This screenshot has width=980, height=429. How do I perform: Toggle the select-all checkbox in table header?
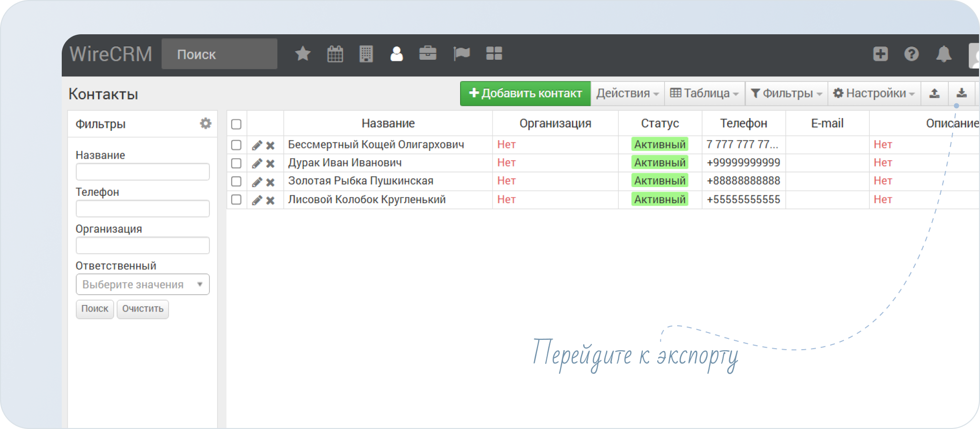click(x=236, y=124)
